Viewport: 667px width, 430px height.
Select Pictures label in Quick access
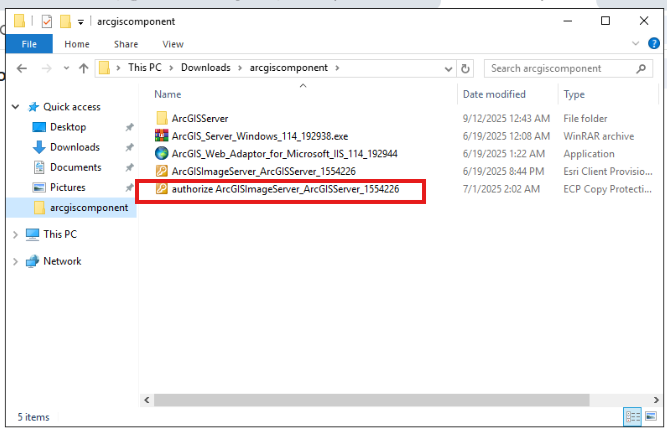click(68, 187)
